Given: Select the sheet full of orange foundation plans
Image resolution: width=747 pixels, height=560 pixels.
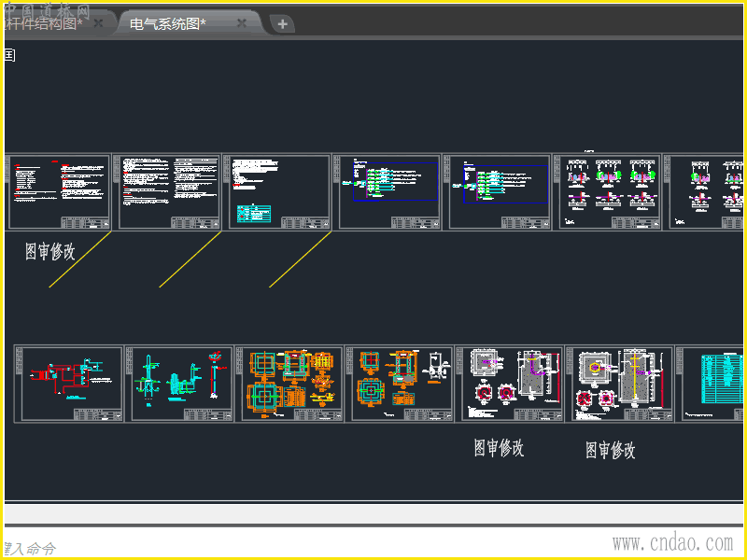Looking at the screenshot, I should (289, 384).
